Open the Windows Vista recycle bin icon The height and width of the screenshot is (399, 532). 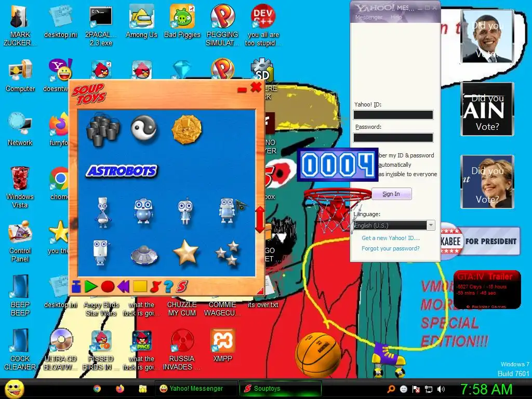(x=20, y=187)
